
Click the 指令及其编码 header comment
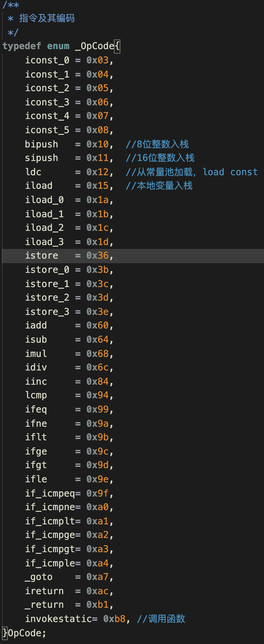pos(47,18)
